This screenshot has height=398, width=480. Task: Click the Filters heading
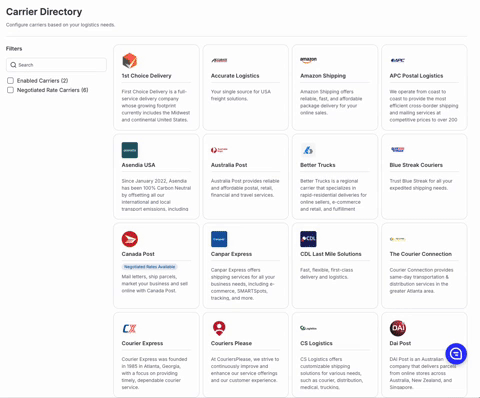[14, 49]
